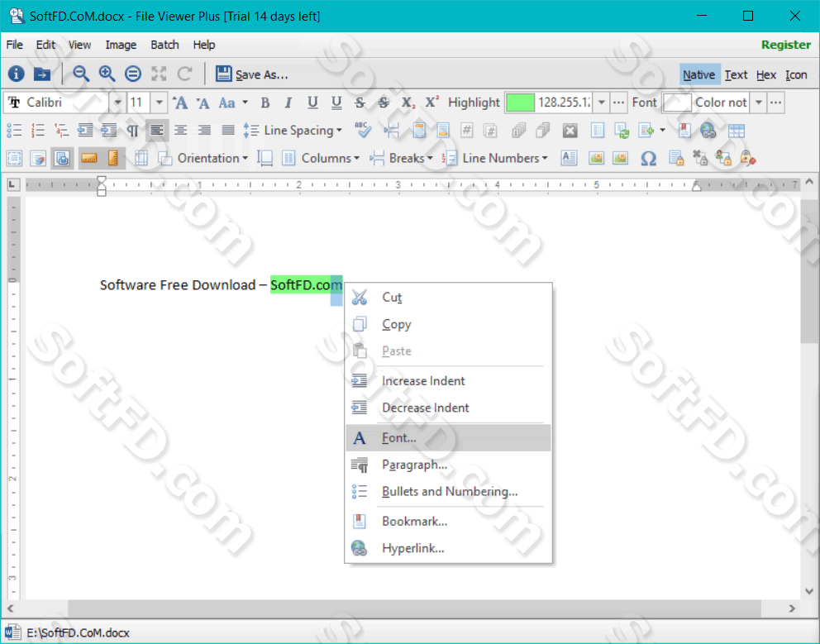This screenshot has height=644, width=820.
Task: Open the Columns dropdown
Action: pyautogui.click(x=321, y=158)
